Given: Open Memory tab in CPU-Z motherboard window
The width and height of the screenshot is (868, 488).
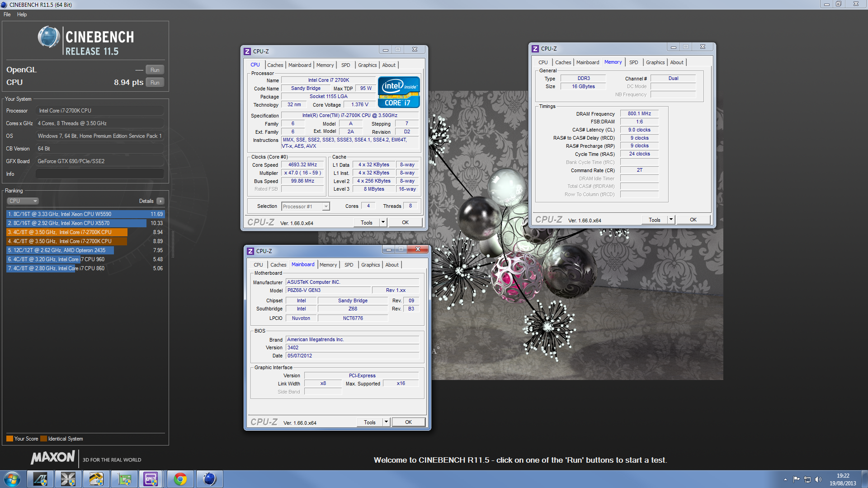Looking at the screenshot, I should 328,265.
